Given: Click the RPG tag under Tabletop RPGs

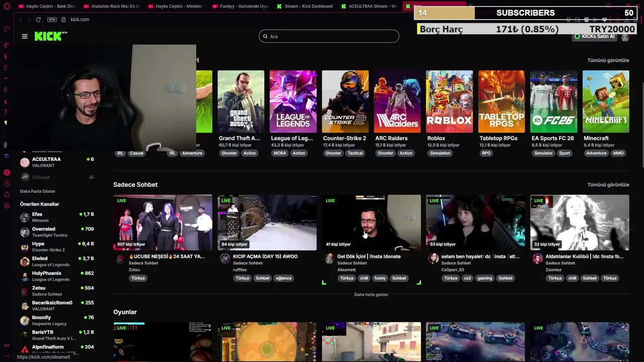Looking at the screenshot, I should tap(486, 153).
